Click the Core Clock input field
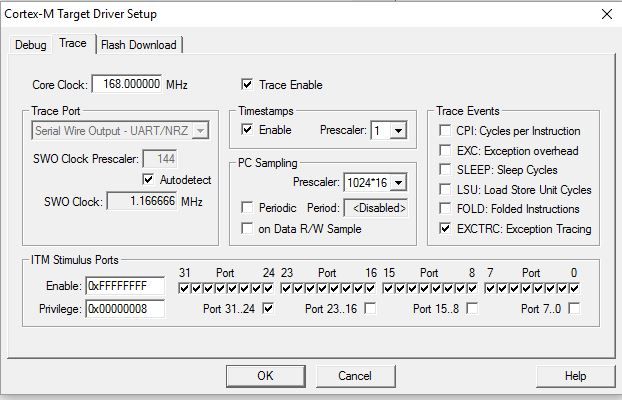The image size is (622, 400). click(x=127, y=84)
